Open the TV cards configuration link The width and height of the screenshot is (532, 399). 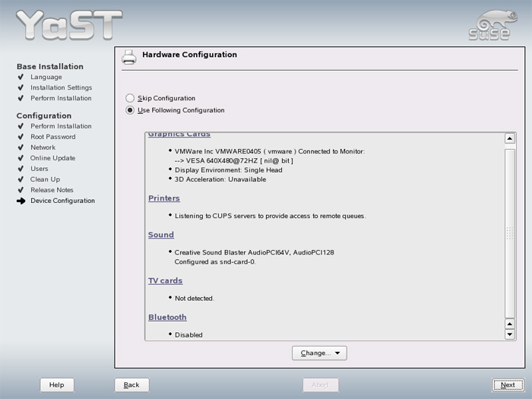[165, 280]
